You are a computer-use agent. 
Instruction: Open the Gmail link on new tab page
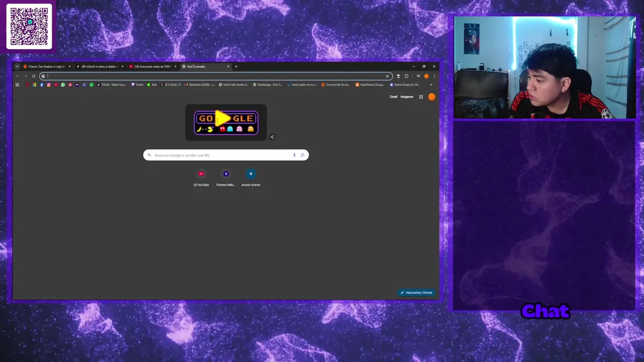point(393,97)
